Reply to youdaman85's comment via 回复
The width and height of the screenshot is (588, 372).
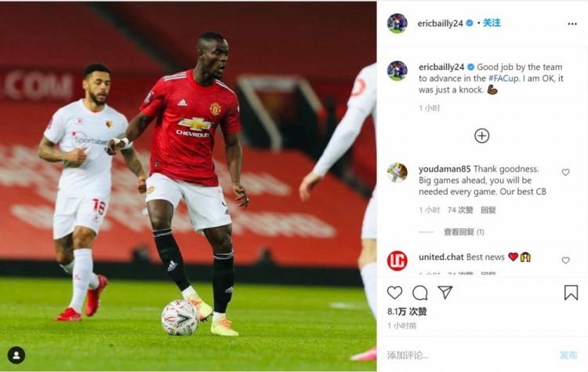point(488,210)
